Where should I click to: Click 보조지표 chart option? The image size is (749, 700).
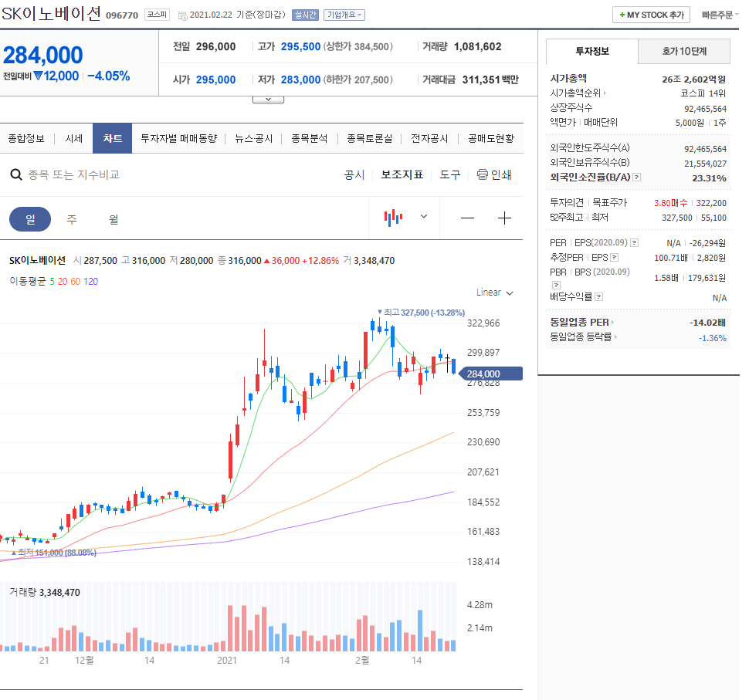pyautogui.click(x=402, y=174)
